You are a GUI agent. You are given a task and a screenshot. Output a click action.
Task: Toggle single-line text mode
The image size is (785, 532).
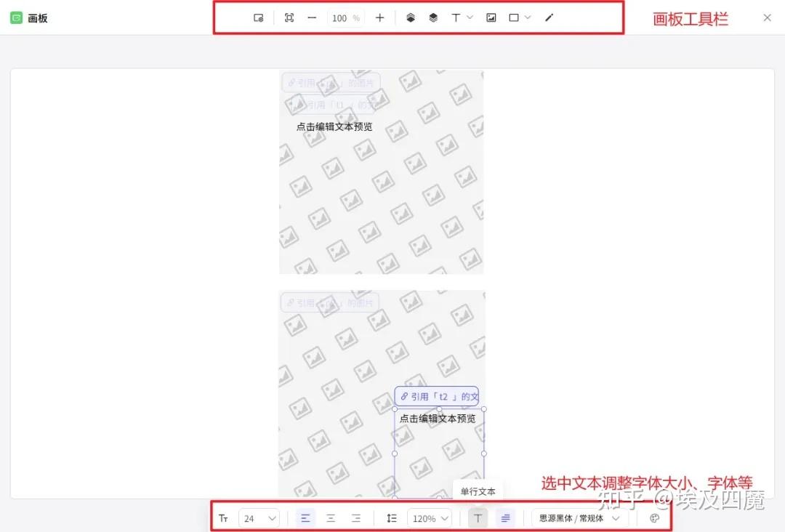[x=478, y=518]
